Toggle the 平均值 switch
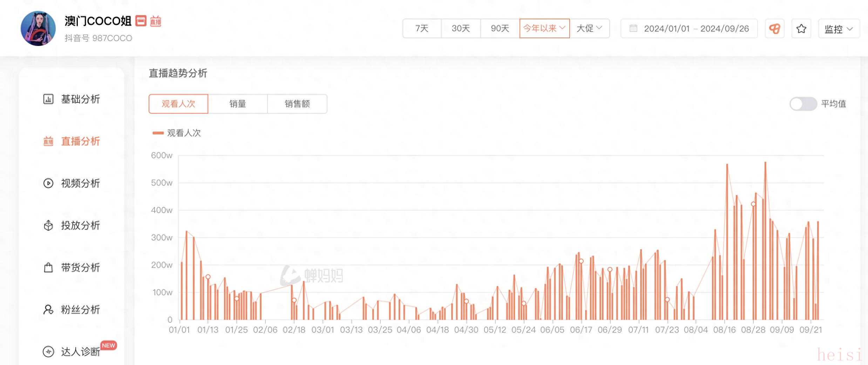Image resolution: width=868 pixels, height=365 pixels. [803, 104]
